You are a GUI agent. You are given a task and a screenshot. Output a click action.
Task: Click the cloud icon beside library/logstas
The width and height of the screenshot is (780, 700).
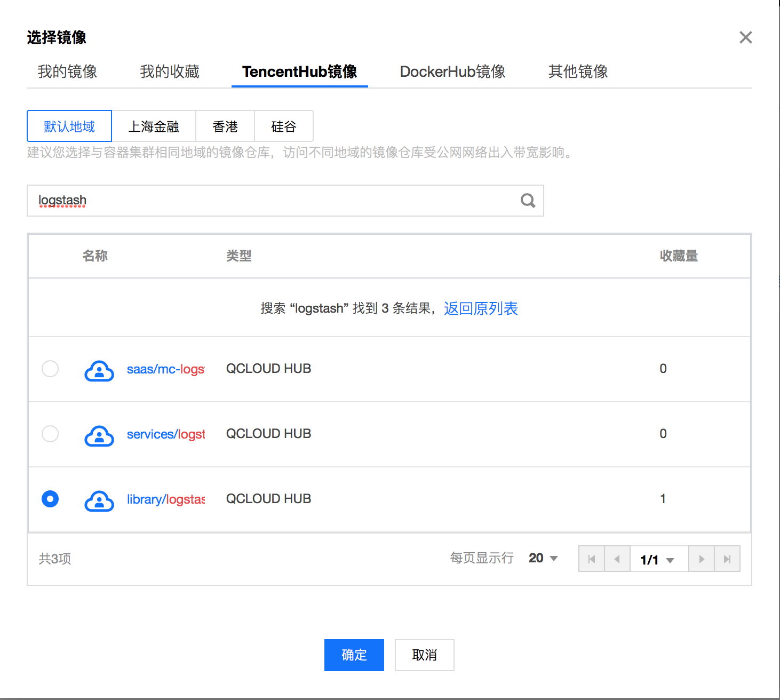coord(99,500)
